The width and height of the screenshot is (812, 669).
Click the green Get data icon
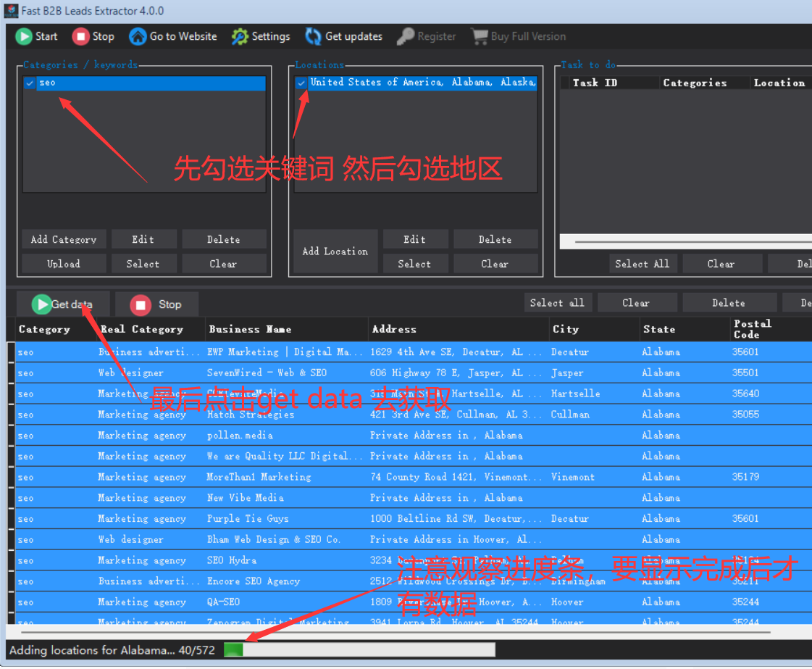tap(42, 304)
